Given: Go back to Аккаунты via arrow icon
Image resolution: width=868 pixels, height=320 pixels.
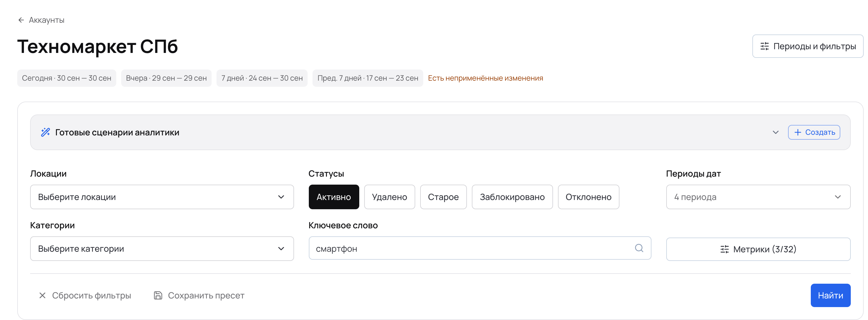Looking at the screenshot, I should [x=21, y=20].
